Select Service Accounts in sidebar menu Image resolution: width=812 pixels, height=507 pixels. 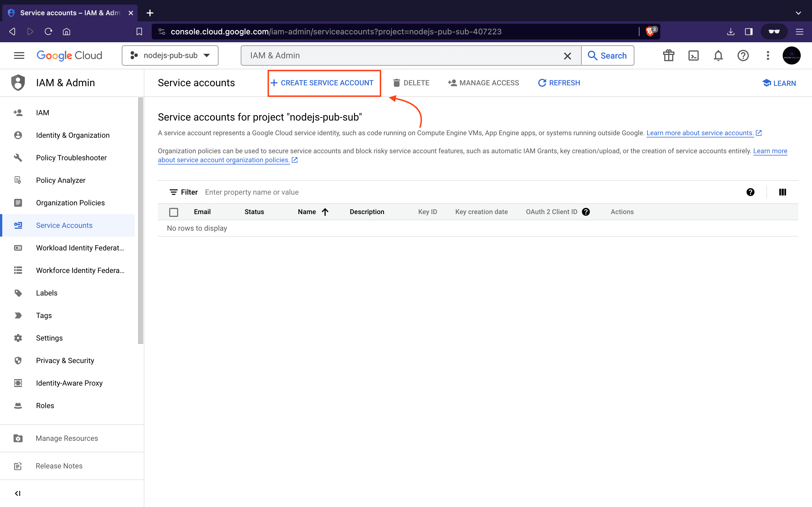click(x=64, y=225)
